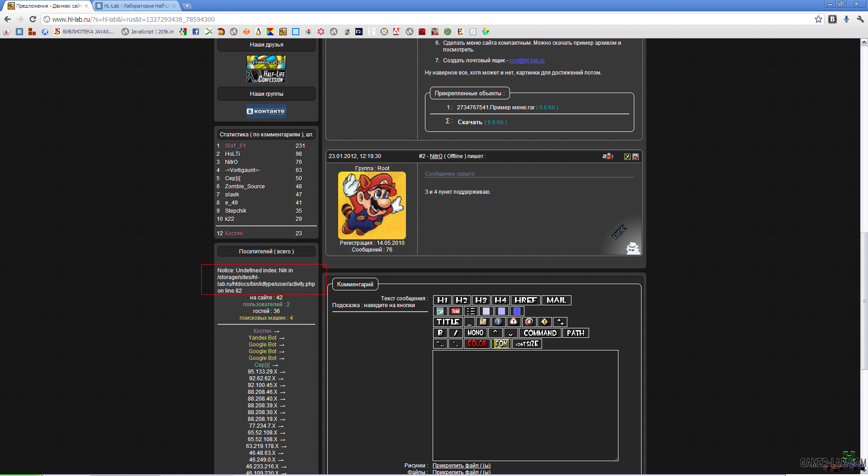
Task: Apply italic formatting
Action: [455, 333]
